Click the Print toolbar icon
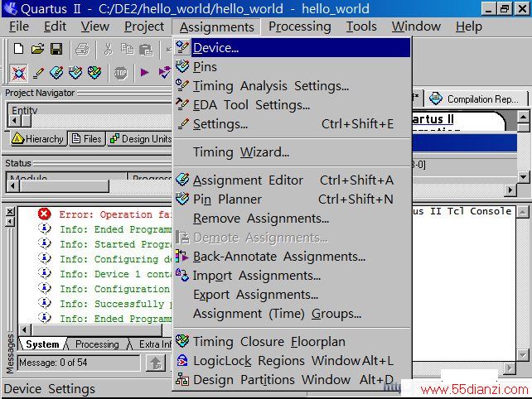This screenshot has width=532, height=399. pos(82,50)
